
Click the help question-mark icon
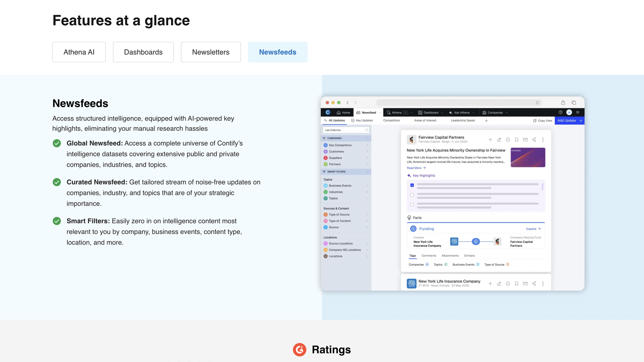click(560, 112)
